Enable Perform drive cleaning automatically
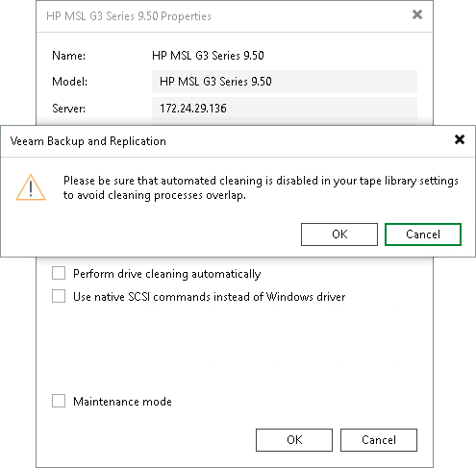476x468 pixels. [59, 274]
